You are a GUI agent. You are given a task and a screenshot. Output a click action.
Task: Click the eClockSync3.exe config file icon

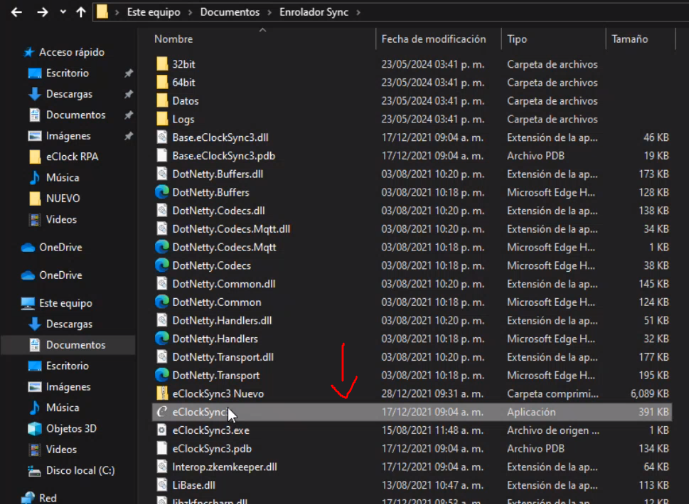pos(162,431)
